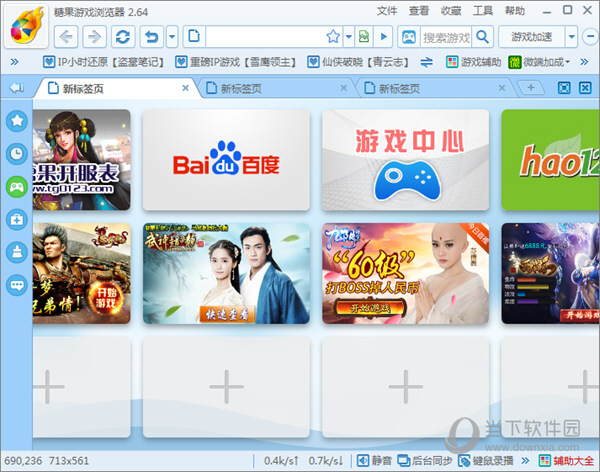Click the cleanup broom sidebar icon

tap(17, 252)
